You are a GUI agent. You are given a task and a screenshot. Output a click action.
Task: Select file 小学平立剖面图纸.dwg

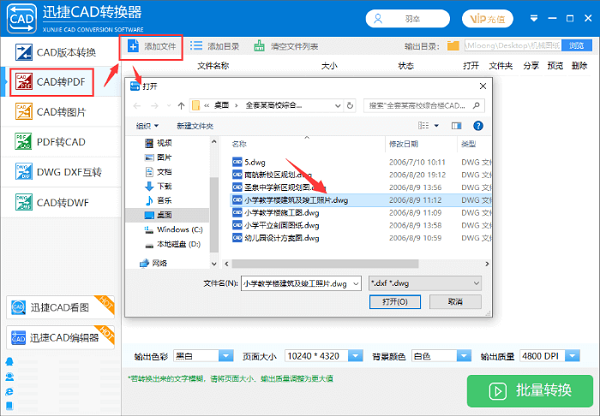click(x=276, y=225)
